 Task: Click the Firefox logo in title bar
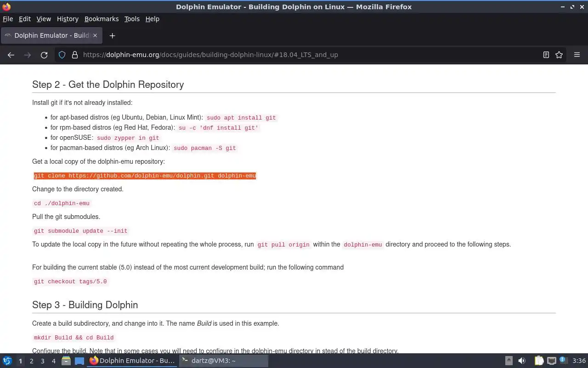[x=6, y=6]
